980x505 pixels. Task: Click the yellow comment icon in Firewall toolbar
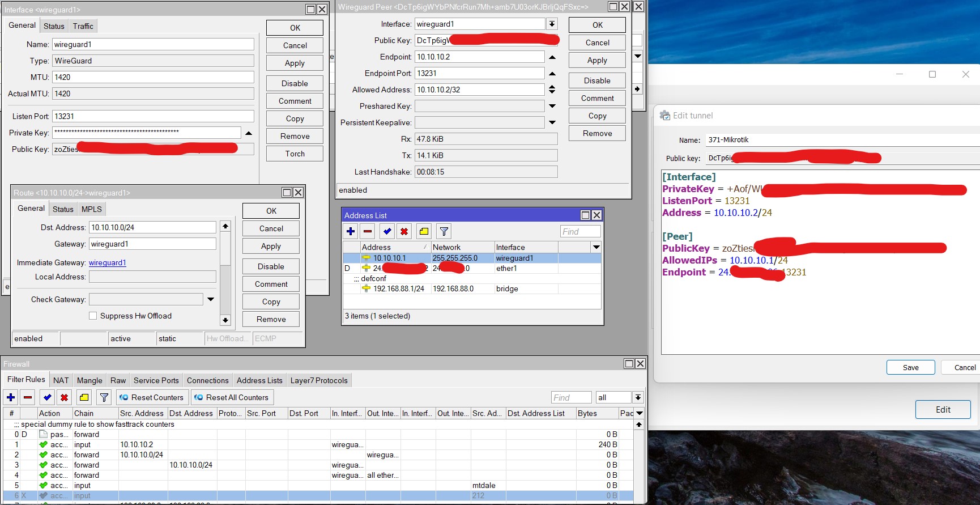pos(84,397)
